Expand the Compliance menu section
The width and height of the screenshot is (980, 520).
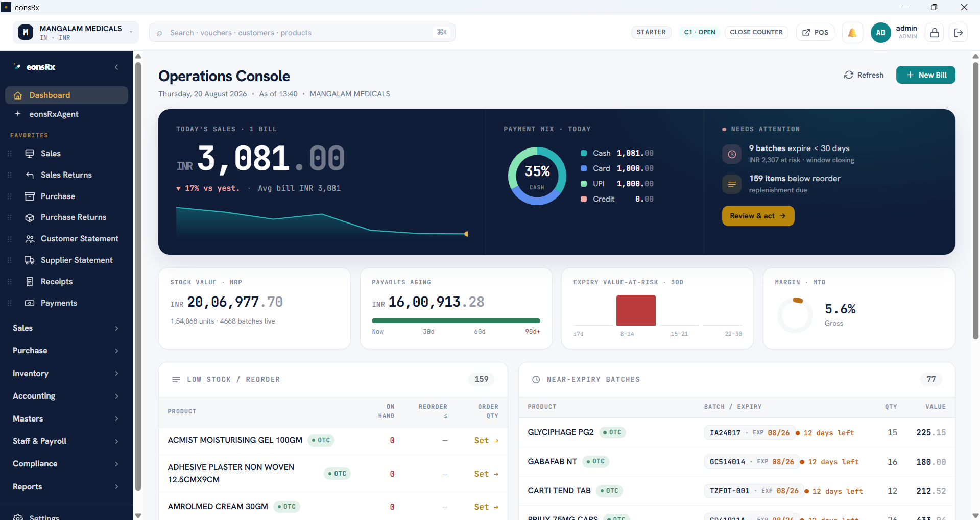[x=65, y=464]
